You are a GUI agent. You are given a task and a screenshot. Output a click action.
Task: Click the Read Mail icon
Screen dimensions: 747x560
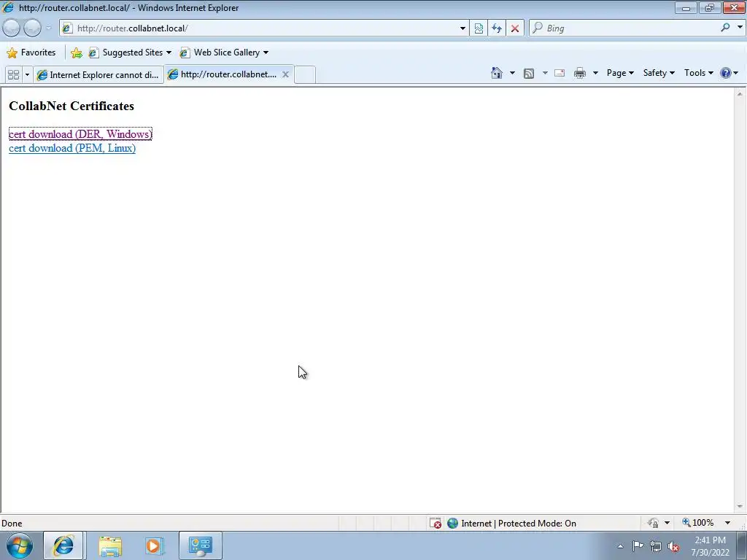tap(560, 73)
